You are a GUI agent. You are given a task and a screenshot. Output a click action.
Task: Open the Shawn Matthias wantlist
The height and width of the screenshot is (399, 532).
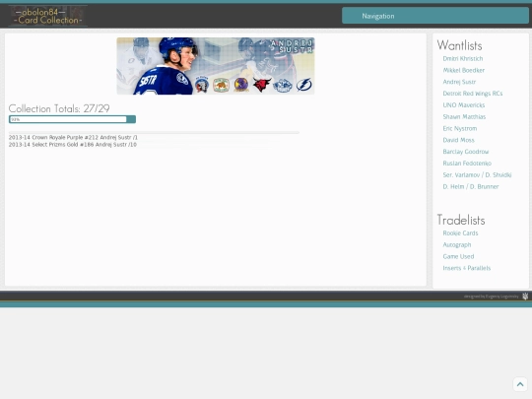pos(464,116)
